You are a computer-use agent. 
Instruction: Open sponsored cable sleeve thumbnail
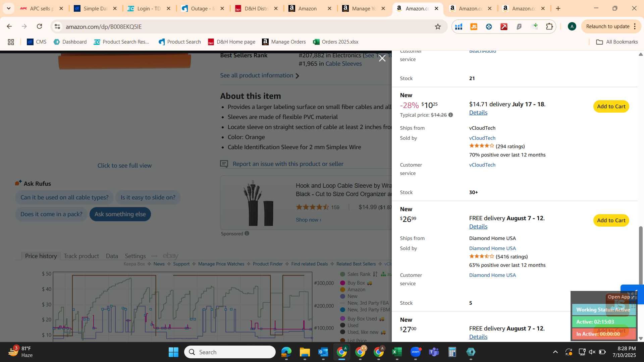coord(258,203)
